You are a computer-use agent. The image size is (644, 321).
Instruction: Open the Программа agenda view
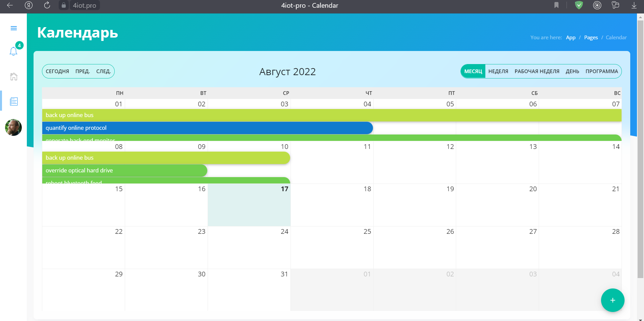coord(601,71)
